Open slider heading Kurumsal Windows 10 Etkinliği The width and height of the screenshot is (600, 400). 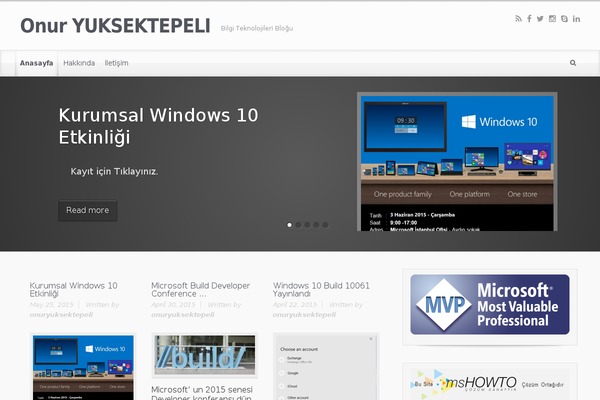[158, 126]
